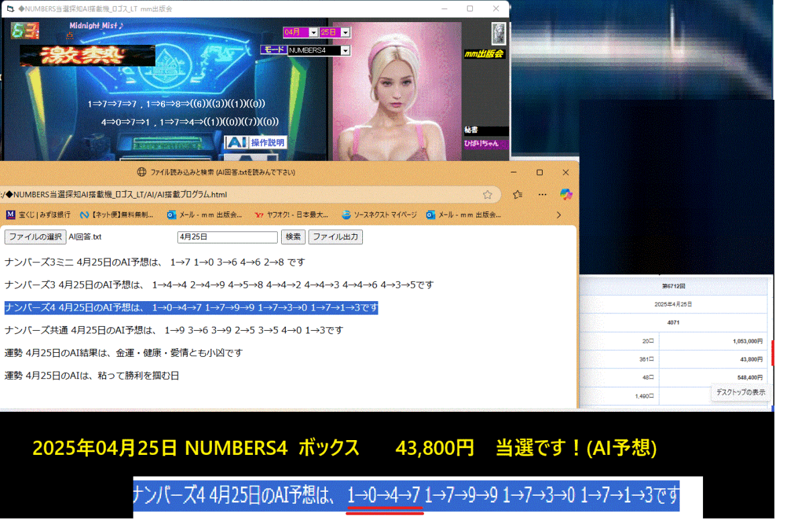
Task: Expand the month dropdown showing 04月
Action: tap(313, 32)
